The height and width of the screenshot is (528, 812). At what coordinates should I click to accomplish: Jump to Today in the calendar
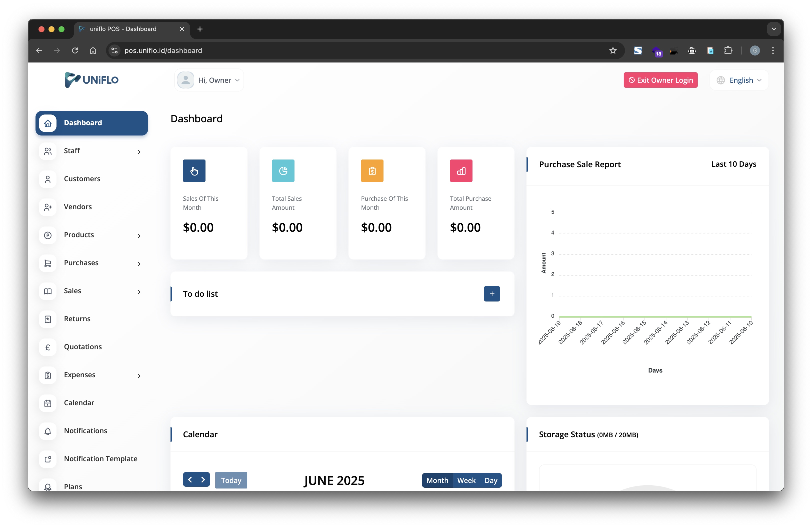231,480
